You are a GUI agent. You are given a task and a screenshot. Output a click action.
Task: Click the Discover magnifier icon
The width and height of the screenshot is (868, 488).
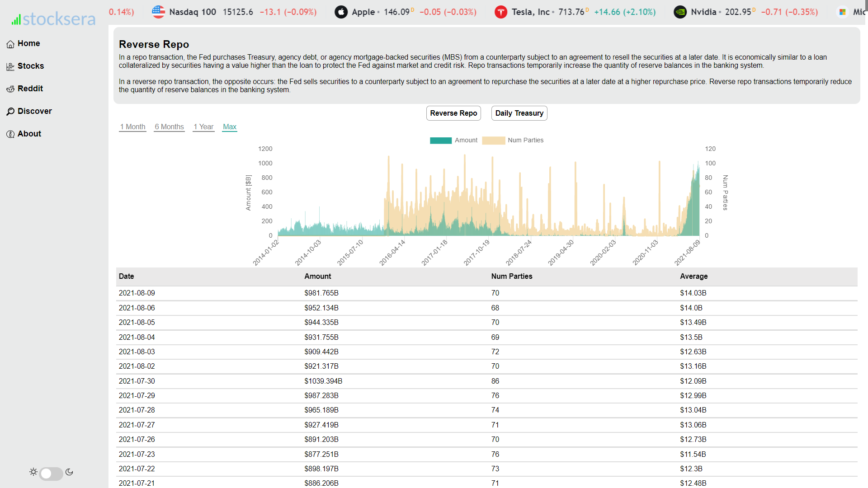pos(10,112)
